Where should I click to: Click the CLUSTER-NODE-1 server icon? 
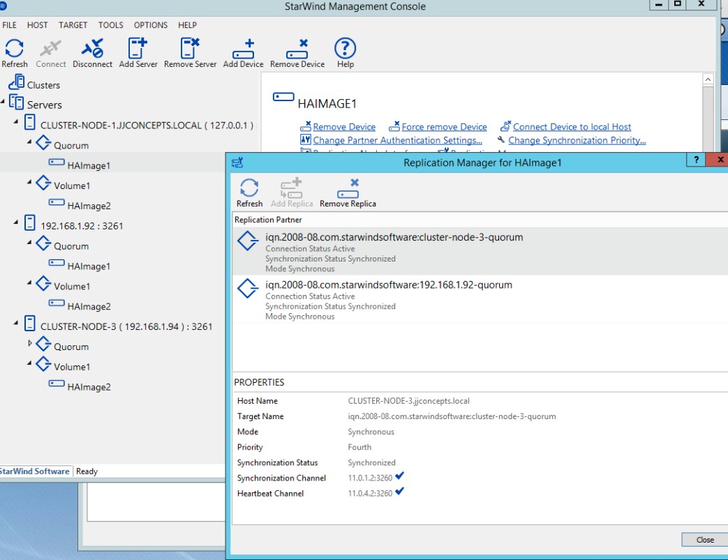point(30,123)
